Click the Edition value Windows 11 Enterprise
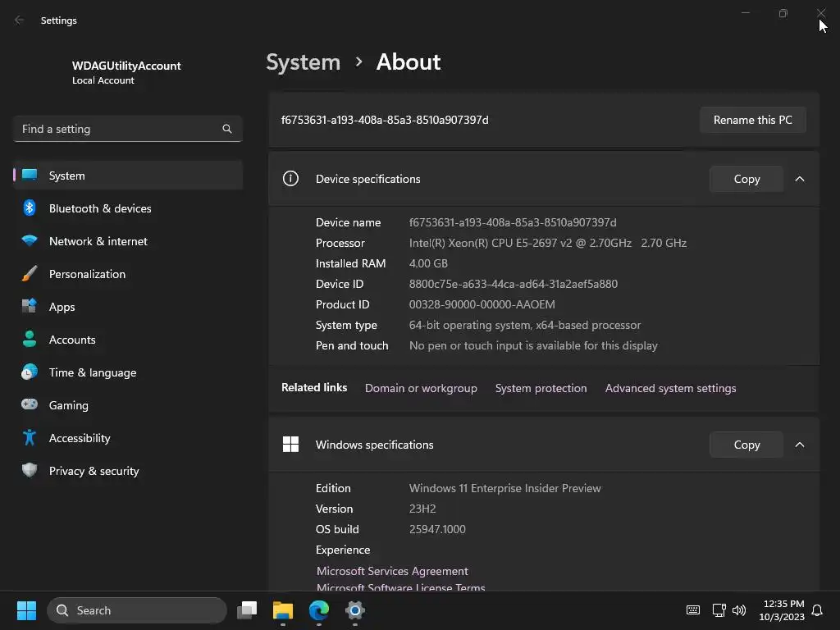This screenshot has height=630, width=840. (504, 488)
